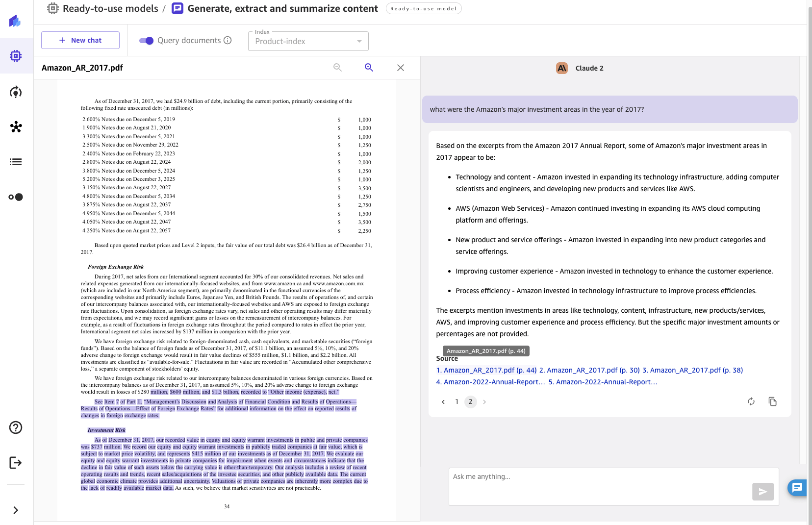Screen dimensions: 812x525
Task: Open the list view icon in sidebar
Action: click(x=16, y=162)
